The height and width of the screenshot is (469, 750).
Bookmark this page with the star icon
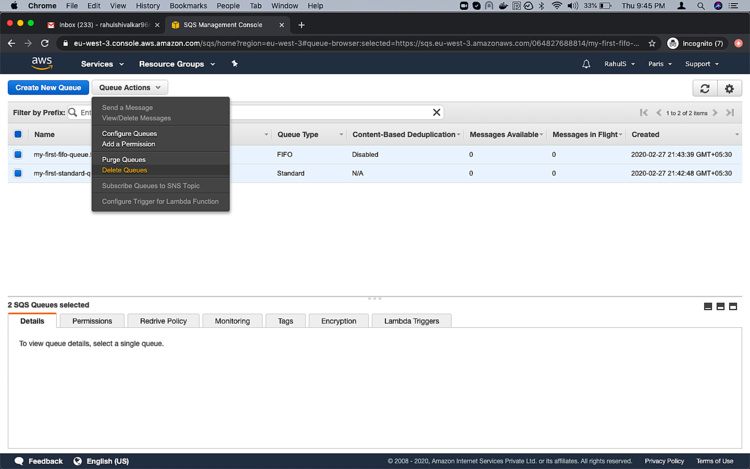point(652,43)
